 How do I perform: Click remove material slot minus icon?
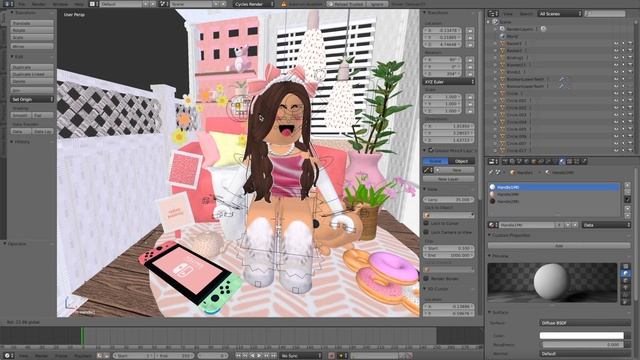click(627, 192)
